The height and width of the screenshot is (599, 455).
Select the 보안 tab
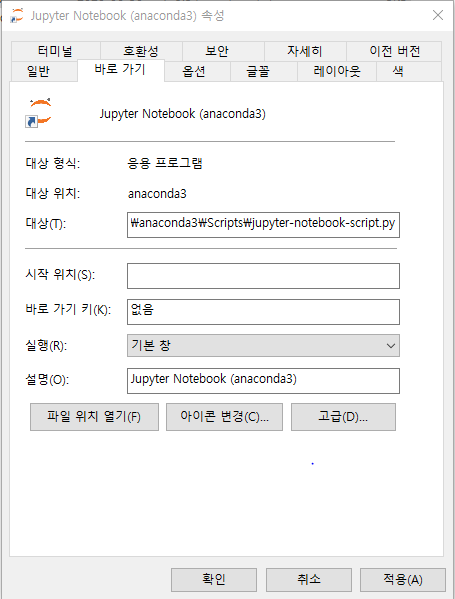(223, 51)
